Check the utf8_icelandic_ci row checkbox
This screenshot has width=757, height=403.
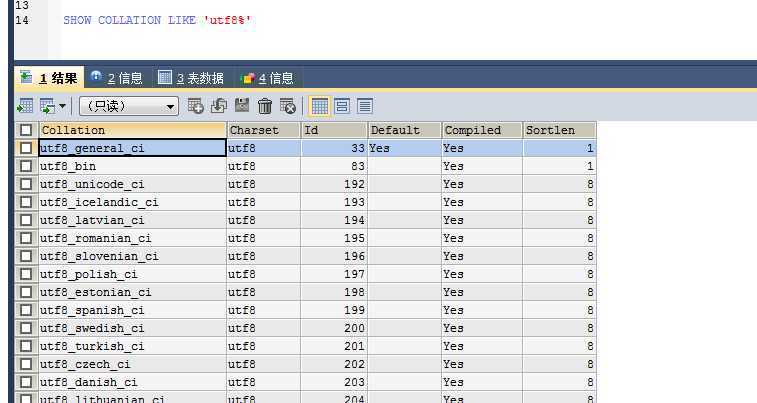[x=26, y=202]
